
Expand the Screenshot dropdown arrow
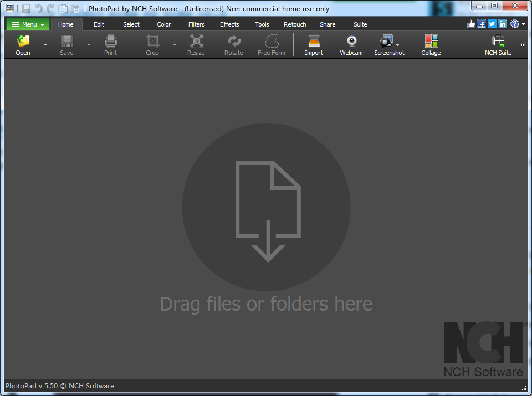pyautogui.click(x=398, y=44)
